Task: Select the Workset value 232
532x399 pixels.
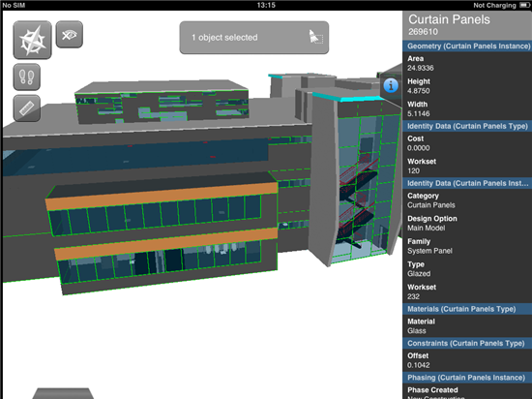Action: pos(413,296)
